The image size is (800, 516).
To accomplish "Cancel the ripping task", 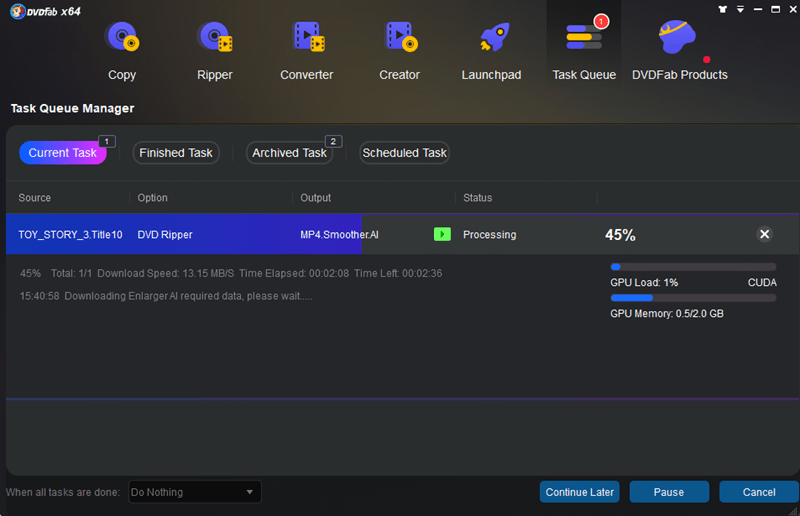I will pyautogui.click(x=759, y=492).
